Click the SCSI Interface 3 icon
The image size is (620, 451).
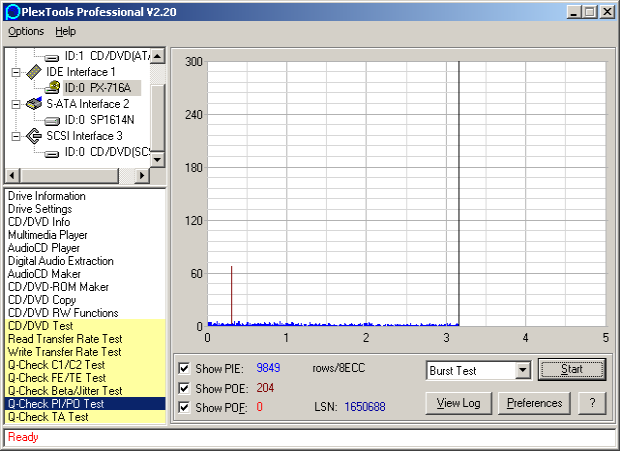coord(34,136)
